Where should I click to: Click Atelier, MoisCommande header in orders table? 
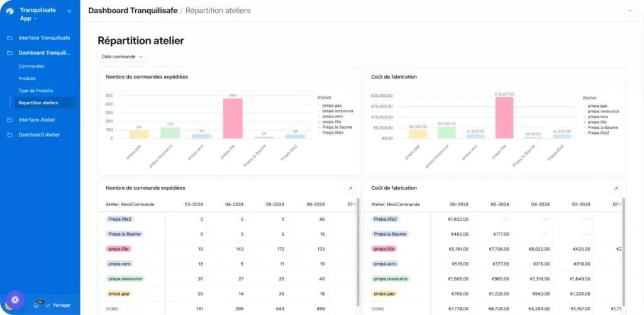pyautogui.click(x=130, y=204)
